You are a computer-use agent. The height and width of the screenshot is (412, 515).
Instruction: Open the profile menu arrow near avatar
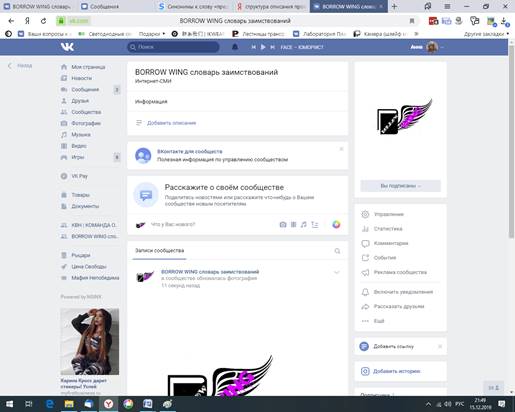(x=442, y=47)
